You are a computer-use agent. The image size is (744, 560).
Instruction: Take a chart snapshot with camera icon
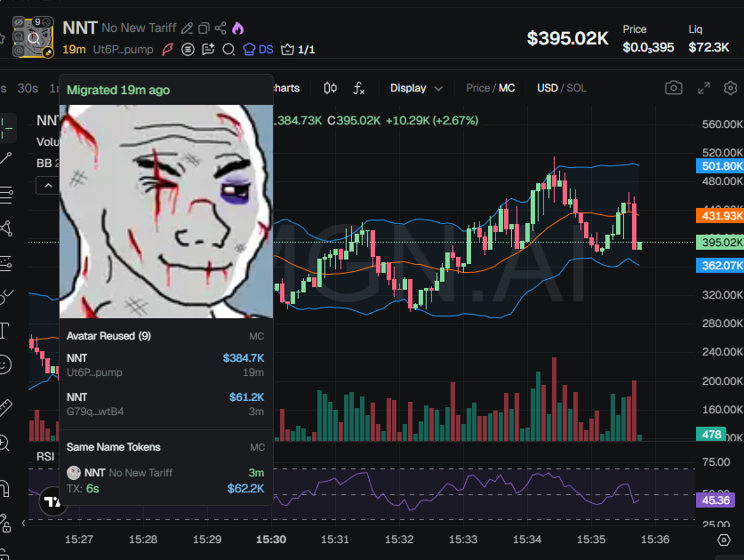tap(674, 88)
